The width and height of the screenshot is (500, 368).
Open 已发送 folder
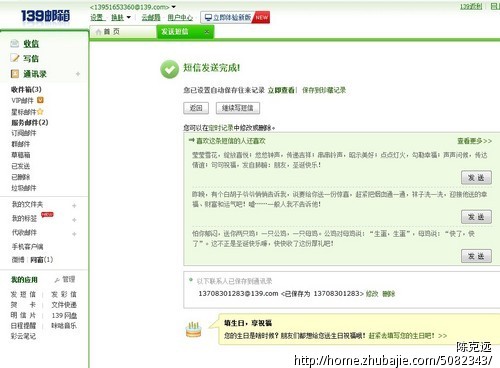[x=20, y=166]
